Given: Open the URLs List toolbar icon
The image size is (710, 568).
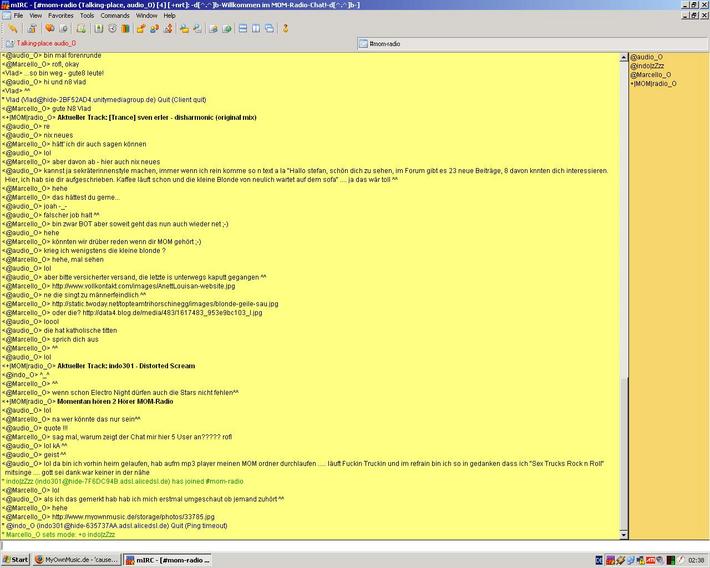Looking at the screenshot, I should point(227,29).
